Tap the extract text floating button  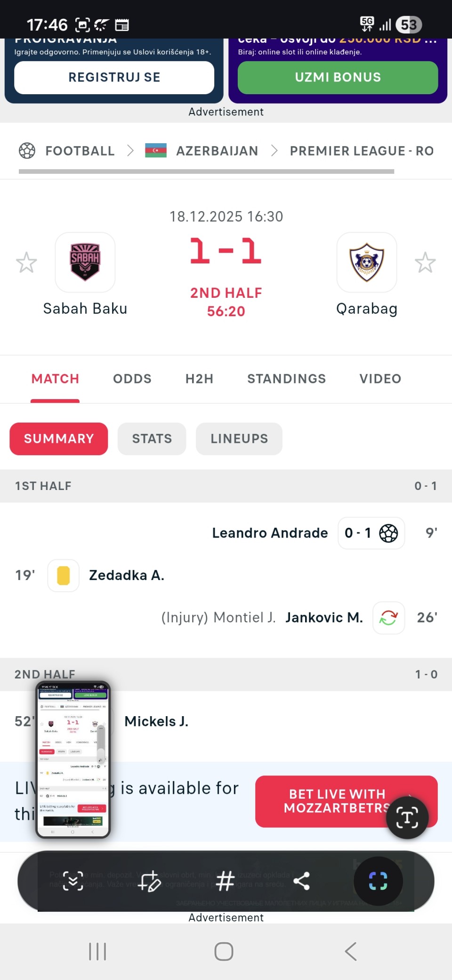407,817
